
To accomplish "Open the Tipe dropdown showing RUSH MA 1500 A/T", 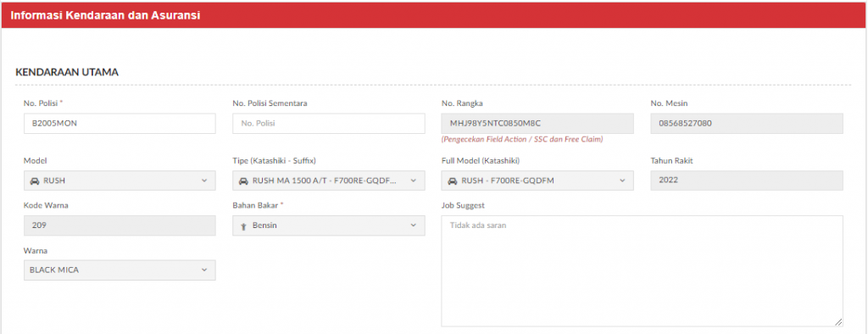I will pyautogui.click(x=329, y=181).
